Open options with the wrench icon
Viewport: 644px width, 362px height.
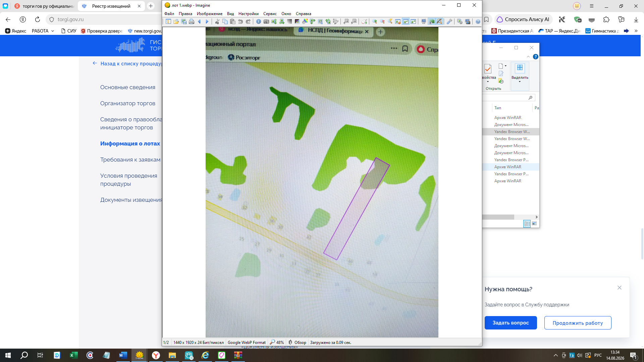[x=449, y=21]
